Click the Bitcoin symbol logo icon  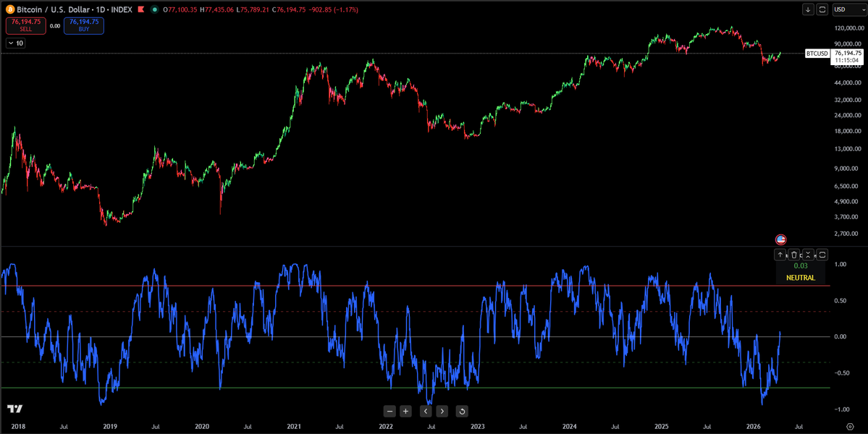(9, 10)
